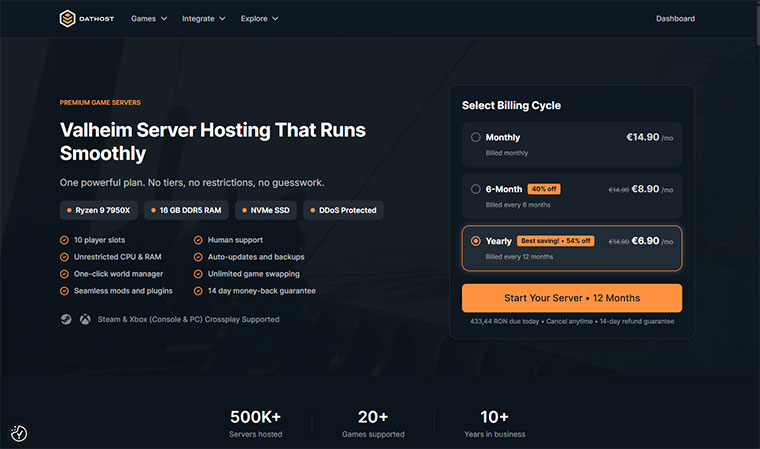The height and width of the screenshot is (449, 760).
Task: Click checkmark icon beside One-click world manager
Action: tap(64, 274)
